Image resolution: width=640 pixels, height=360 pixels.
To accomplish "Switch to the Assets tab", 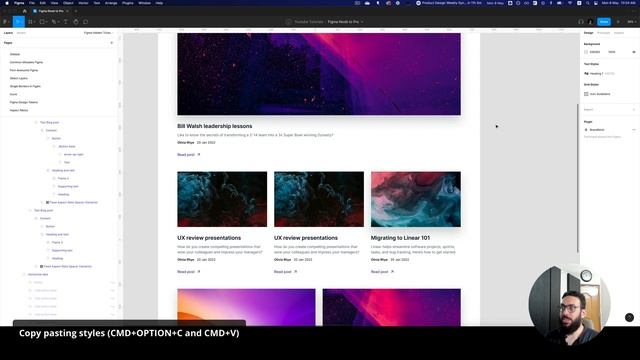I will (x=21, y=33).
